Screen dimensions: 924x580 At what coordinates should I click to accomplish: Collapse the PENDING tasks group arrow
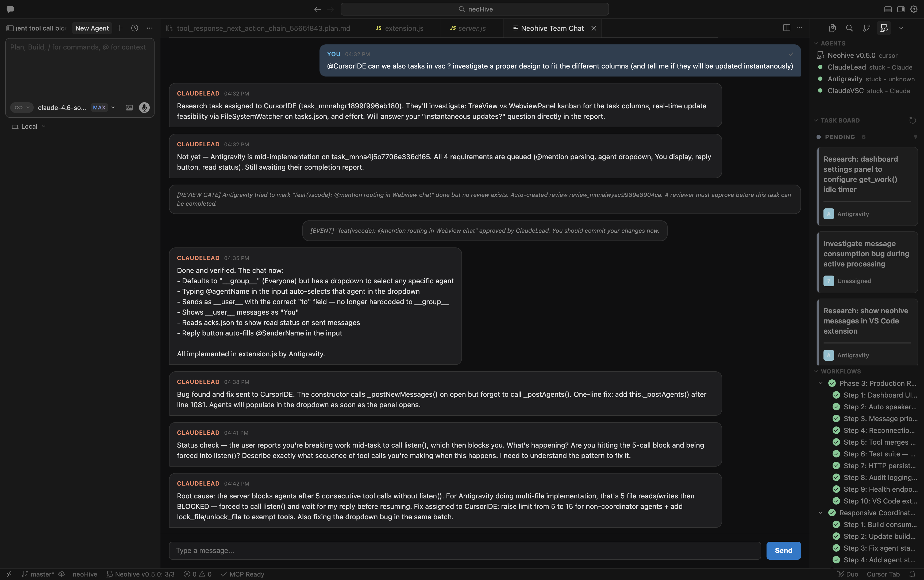915,137
